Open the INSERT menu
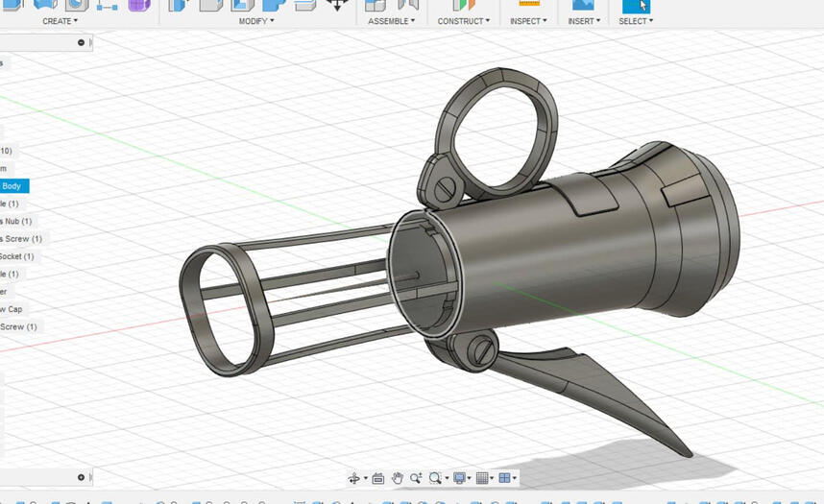Viewport: 824px width, 504px height. coord(581,21)
